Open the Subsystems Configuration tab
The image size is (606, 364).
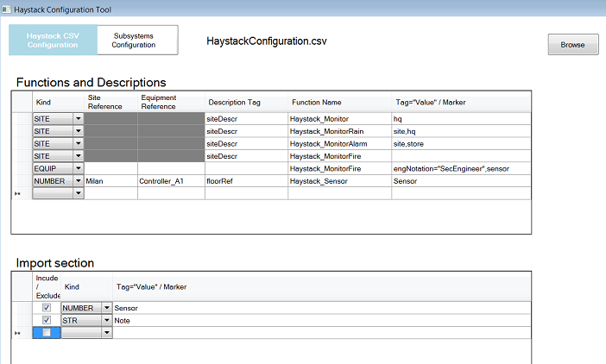point(134,40)
